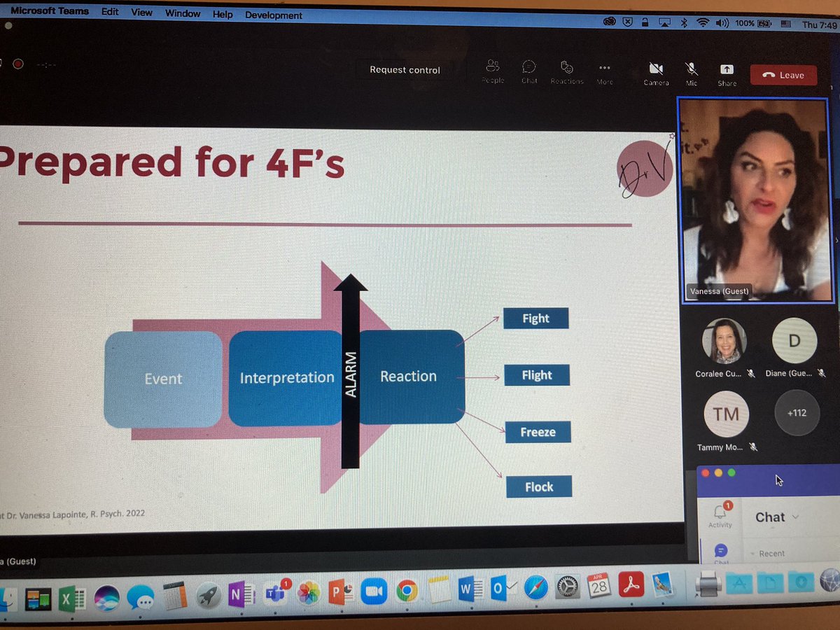
Task: Open PowerPoint from the Dock
Action: [341, 594]
